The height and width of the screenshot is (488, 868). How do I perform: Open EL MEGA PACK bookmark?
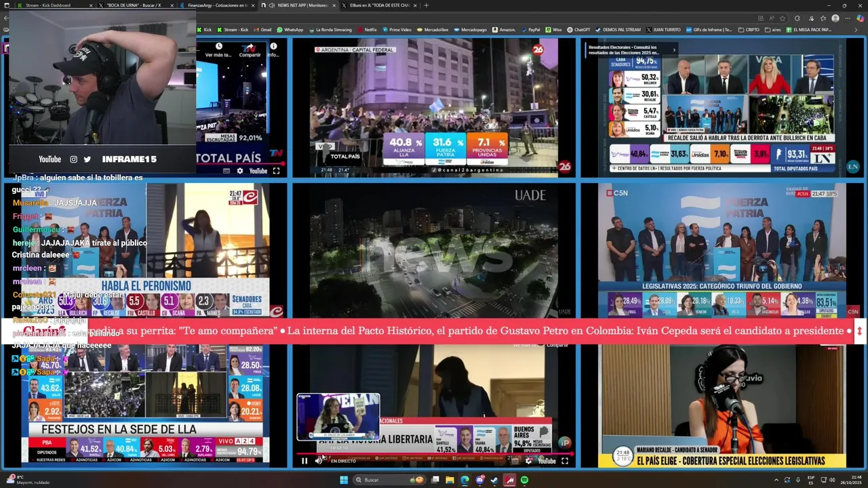808,30
